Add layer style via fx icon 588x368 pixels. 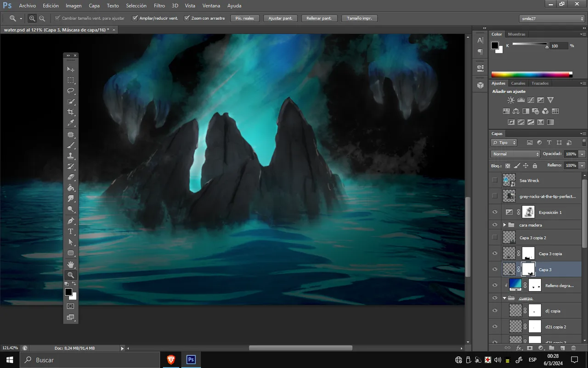[518, 348]
